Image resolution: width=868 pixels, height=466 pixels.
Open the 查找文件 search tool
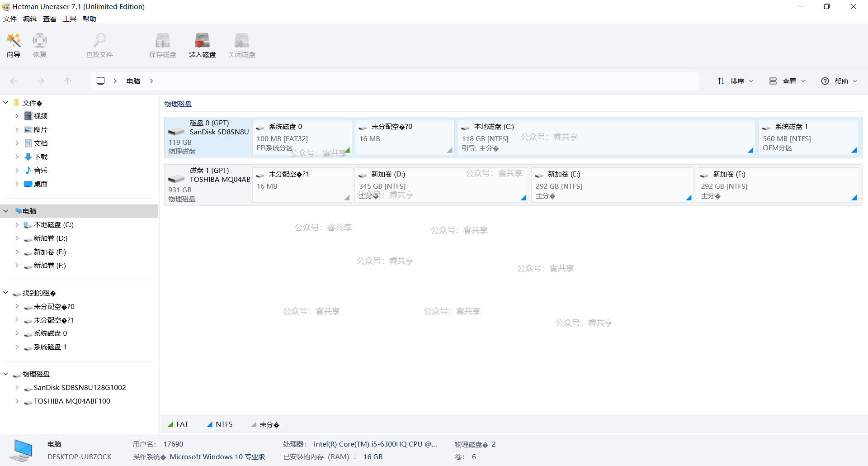99,45
